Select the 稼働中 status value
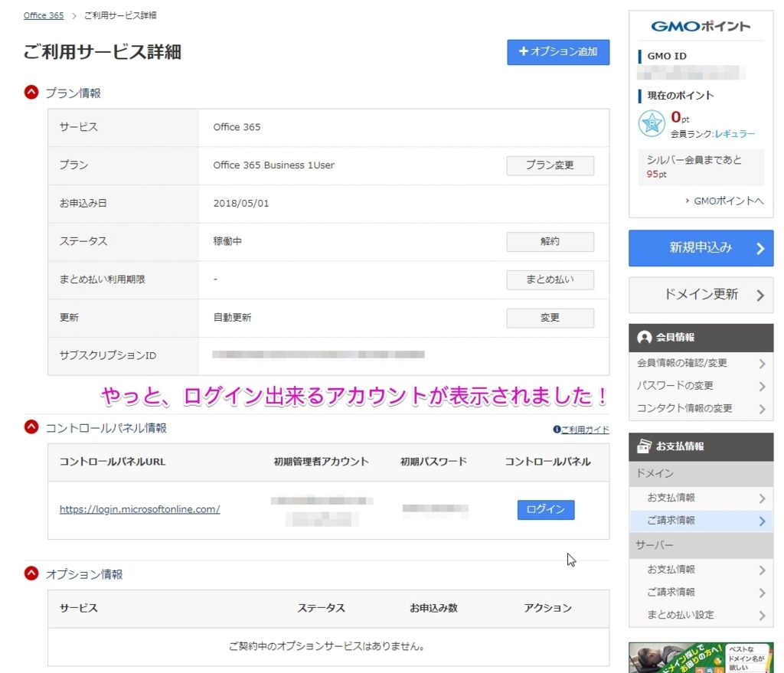Image resolution: width=784 pixels, height=673 pixels. tap(227, 241)
